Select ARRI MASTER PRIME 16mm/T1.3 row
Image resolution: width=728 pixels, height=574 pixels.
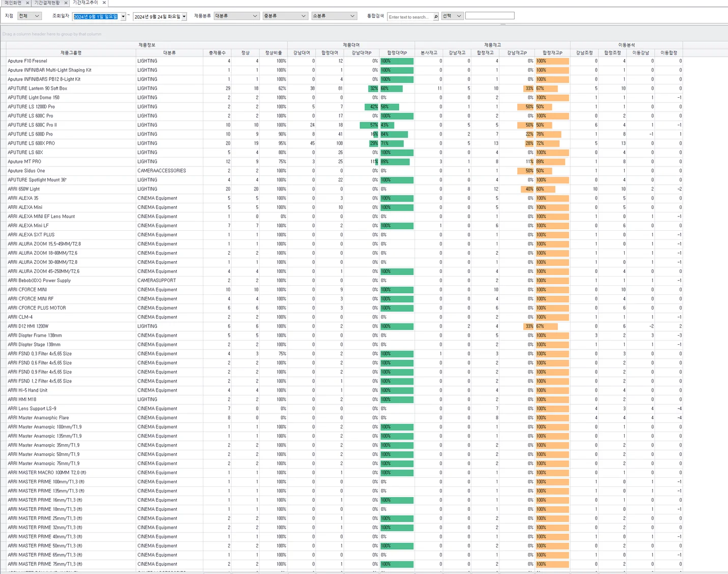coord(46,501)
